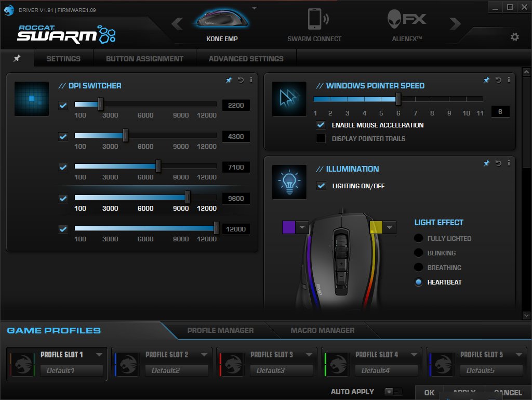Open info for Windows Pointer Speed

click(x=509, y=80)
